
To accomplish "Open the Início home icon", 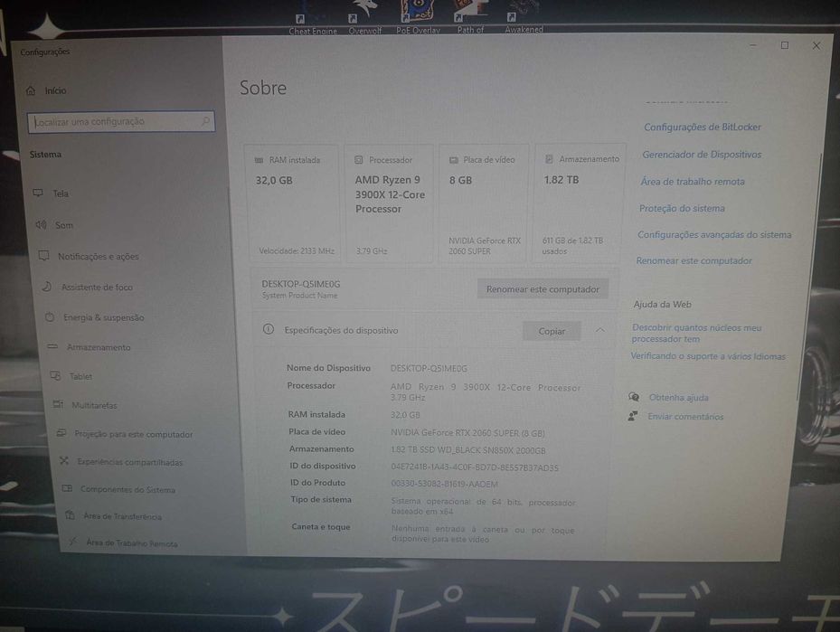I will pos(31,90).
